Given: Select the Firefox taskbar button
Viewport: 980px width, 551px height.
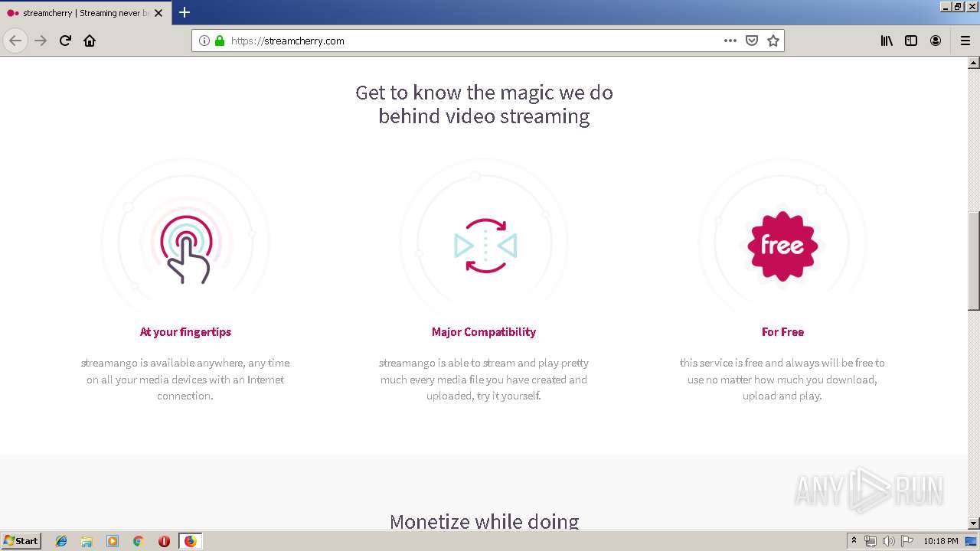Looking at the screenshot, I should click(190, 541).
